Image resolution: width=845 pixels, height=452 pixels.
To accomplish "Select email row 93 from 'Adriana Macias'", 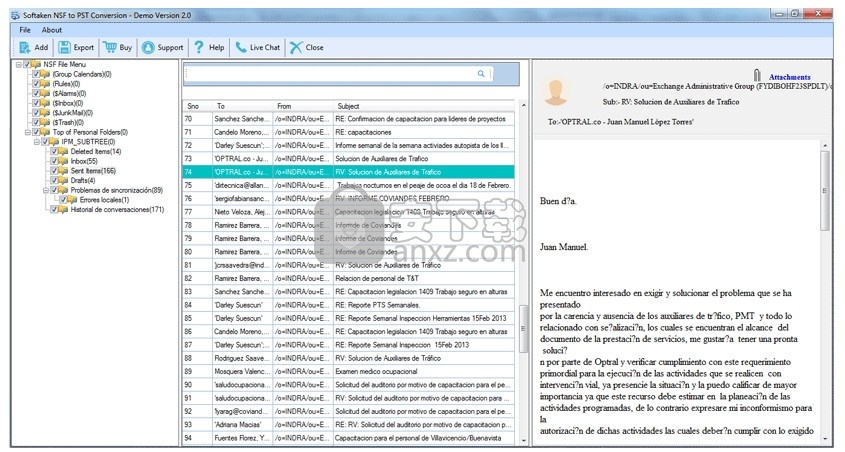I will [x=349, y=425].
